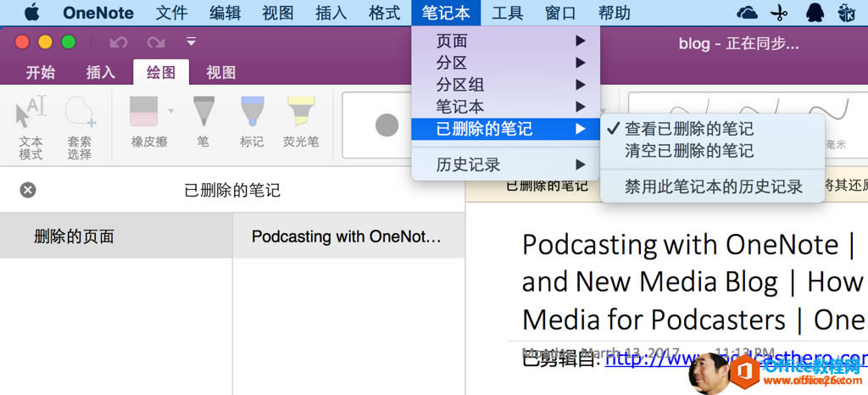
Task: Open the Podcasting with OneNot… page
Action: coord(348,236)
